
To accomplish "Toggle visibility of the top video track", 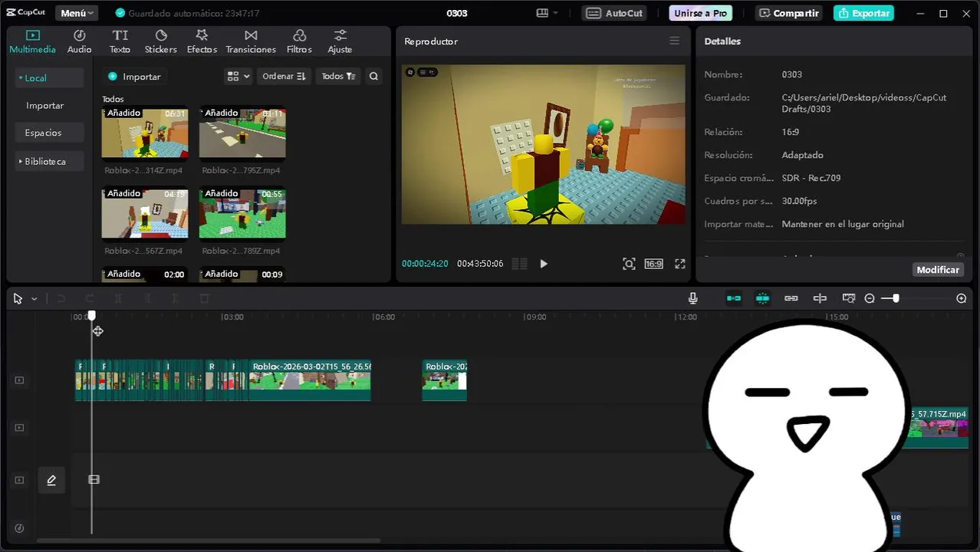I will point(19,380).
